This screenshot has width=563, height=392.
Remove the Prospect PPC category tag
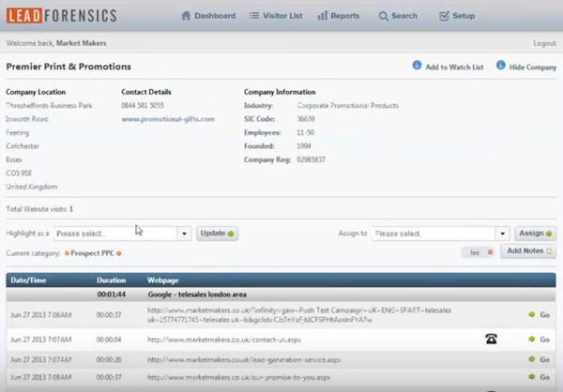tap(118, 253)
